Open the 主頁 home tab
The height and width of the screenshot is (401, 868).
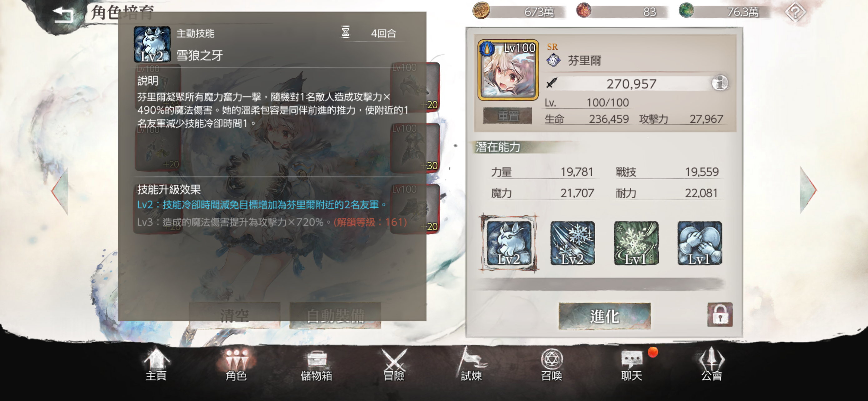(156, 365)
